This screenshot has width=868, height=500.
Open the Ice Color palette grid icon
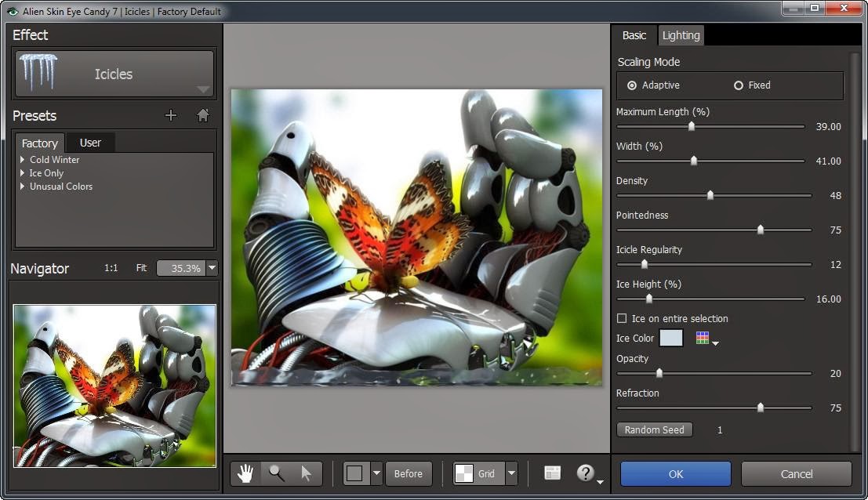(x=703, y=338)
